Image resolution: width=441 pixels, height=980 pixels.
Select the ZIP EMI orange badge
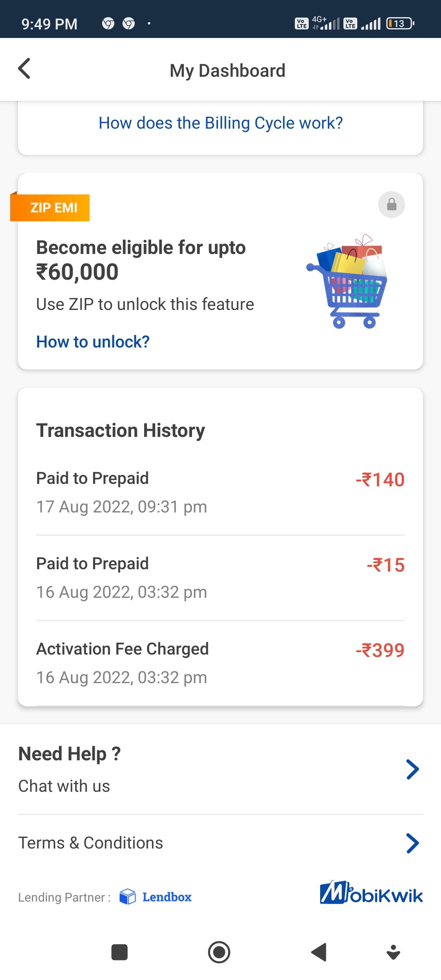(x=51, y=207)
